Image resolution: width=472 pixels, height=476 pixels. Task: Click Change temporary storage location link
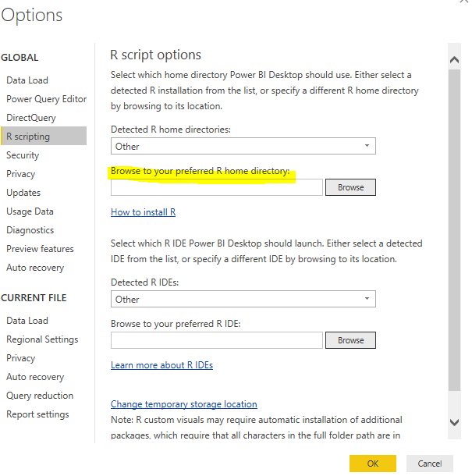[184, 404]
